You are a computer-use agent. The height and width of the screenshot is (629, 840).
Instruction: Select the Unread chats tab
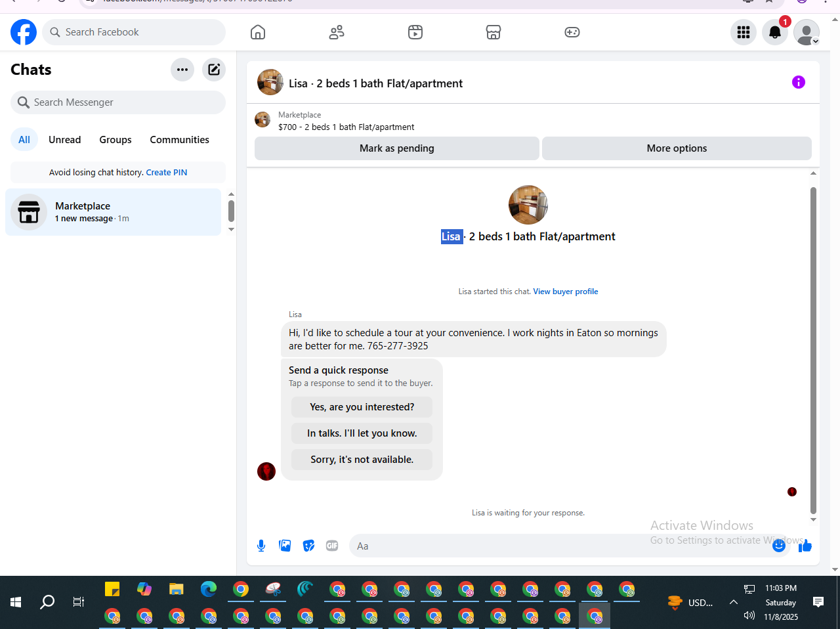pos(65,140)
